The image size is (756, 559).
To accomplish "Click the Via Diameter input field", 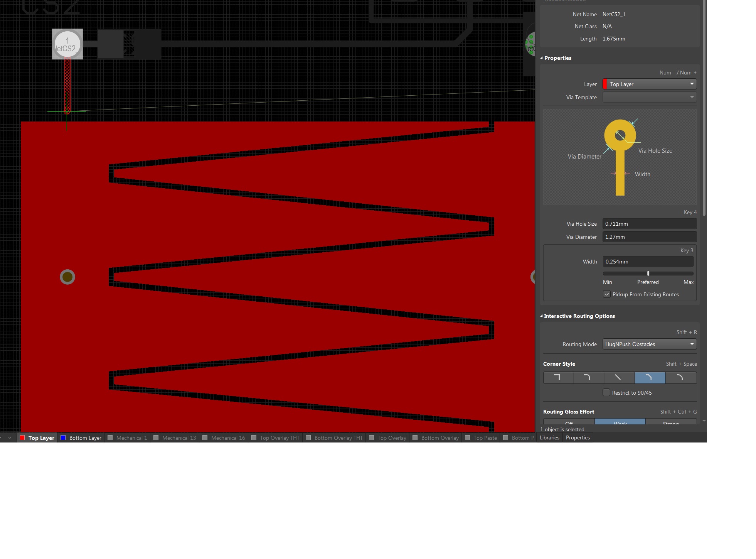I will point(650,237).
